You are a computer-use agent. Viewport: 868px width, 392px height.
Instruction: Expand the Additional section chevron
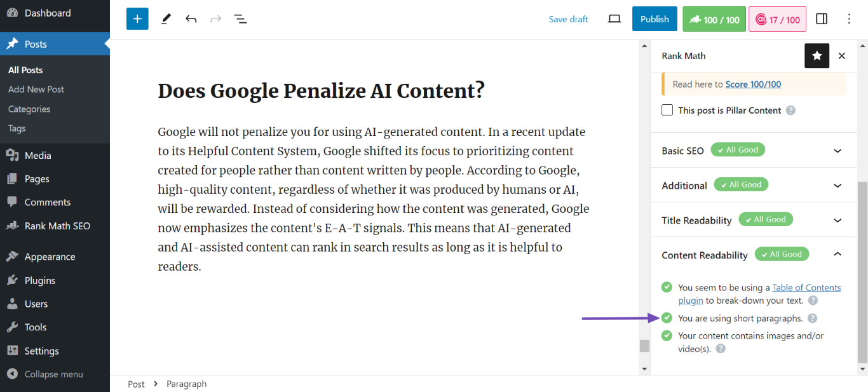click(837, 186)
